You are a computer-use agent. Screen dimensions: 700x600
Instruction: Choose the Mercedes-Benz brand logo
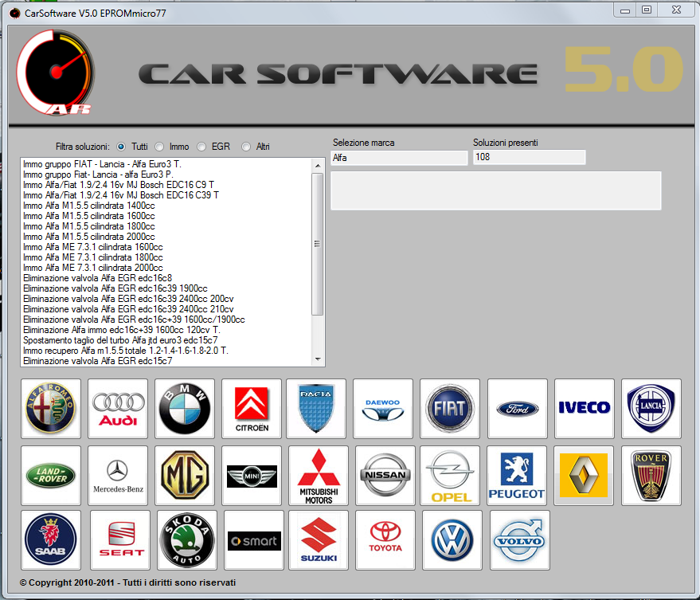pos(118,476)
